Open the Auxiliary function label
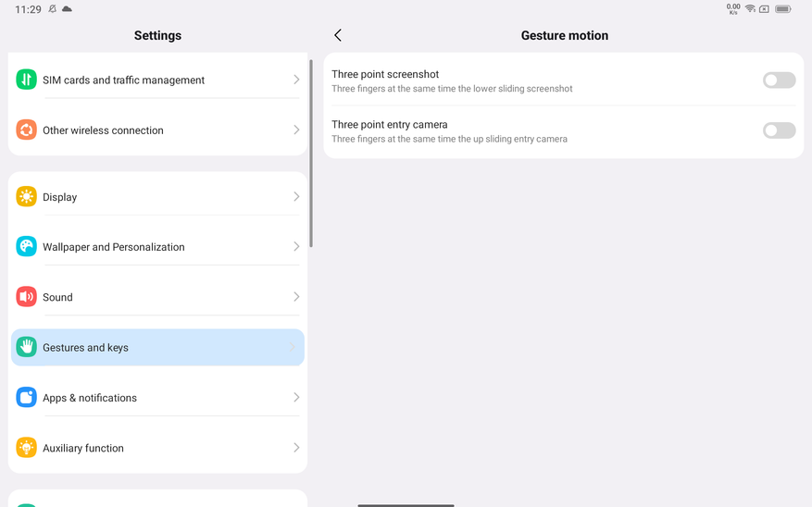The width and height of the screenshot is (812, 507). pyautogui.click(x=82, y=448)
